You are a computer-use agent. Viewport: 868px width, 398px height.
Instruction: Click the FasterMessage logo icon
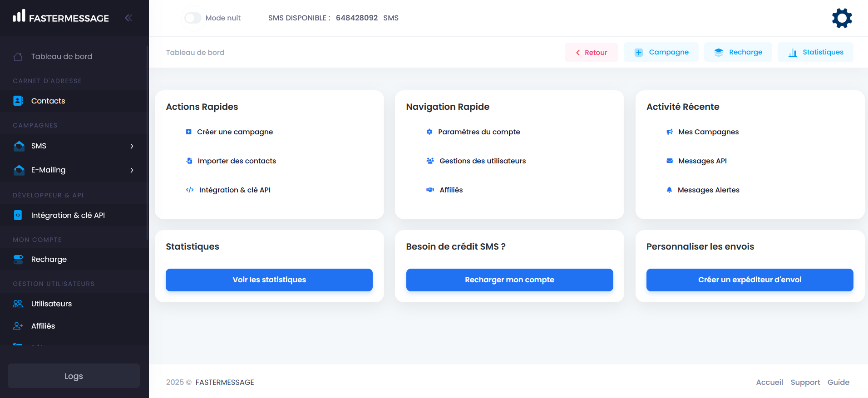(19, 16)
